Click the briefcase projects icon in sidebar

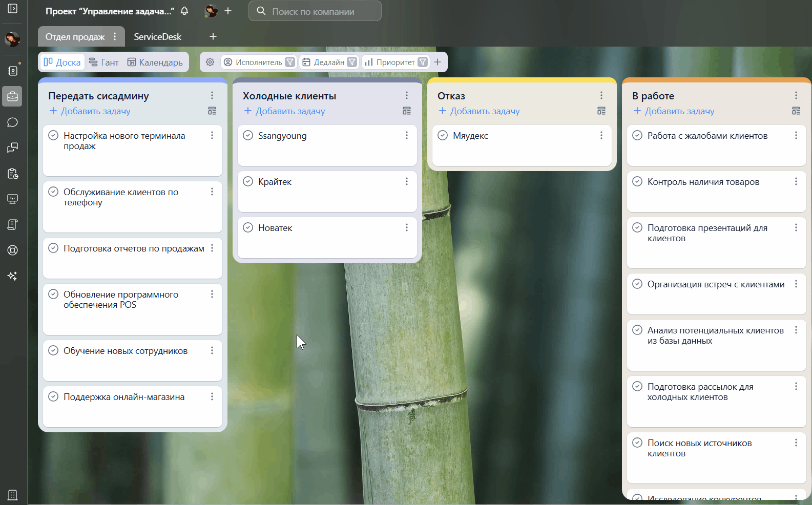(12, 96)
